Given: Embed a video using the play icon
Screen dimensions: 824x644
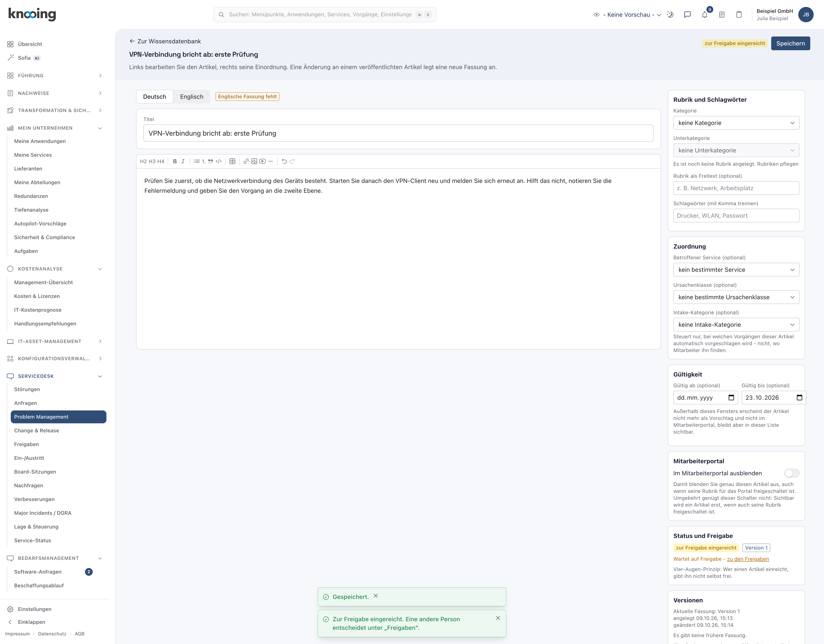Looking at the screenshot, I should [x=262, y=161].
